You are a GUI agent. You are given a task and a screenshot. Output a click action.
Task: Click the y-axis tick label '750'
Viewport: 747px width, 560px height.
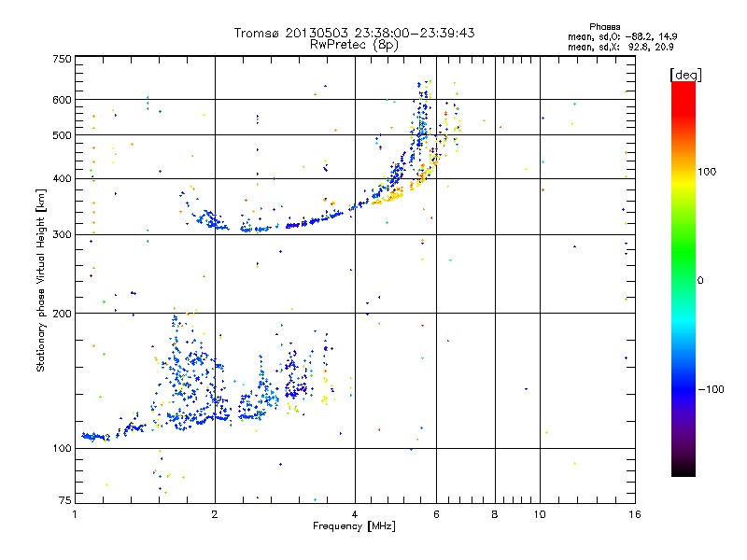point(62,59)
